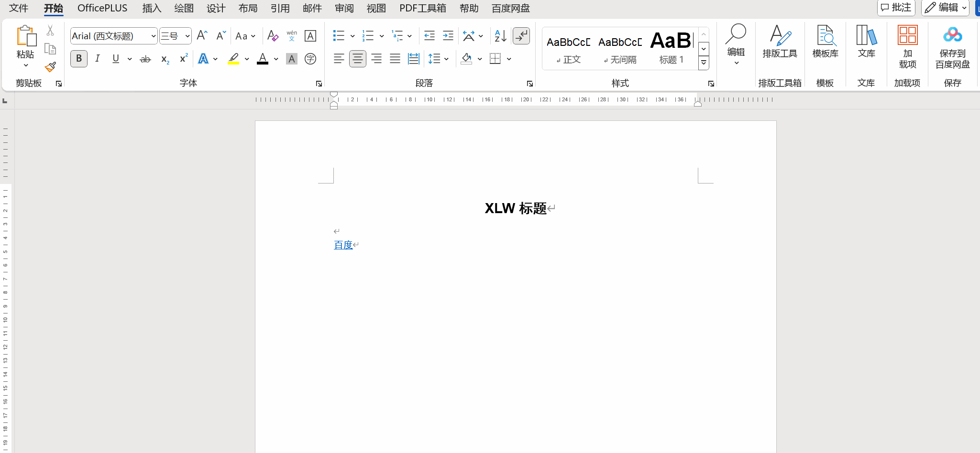The width and height of the screenshot is (980, 453).
Task: Click the Clear Formatting eraser icon
Action: click(x=273, y=36)
